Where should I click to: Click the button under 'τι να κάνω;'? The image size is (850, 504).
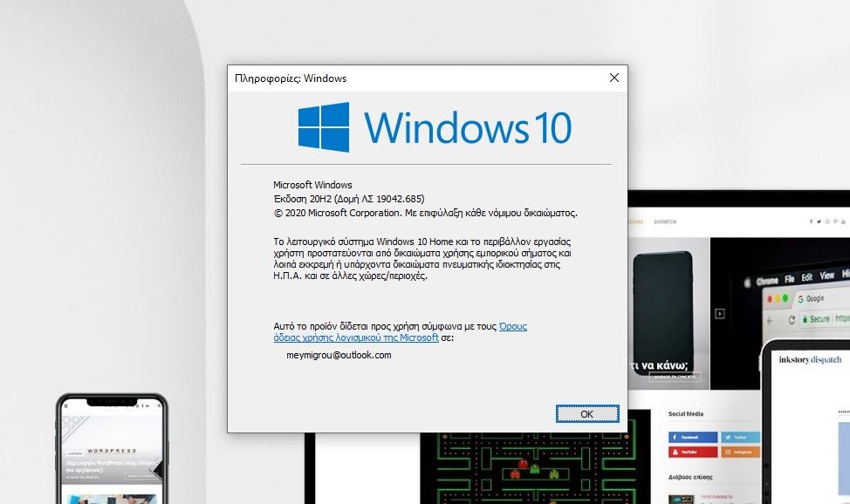pyautogui.click(x=675, y=377)
